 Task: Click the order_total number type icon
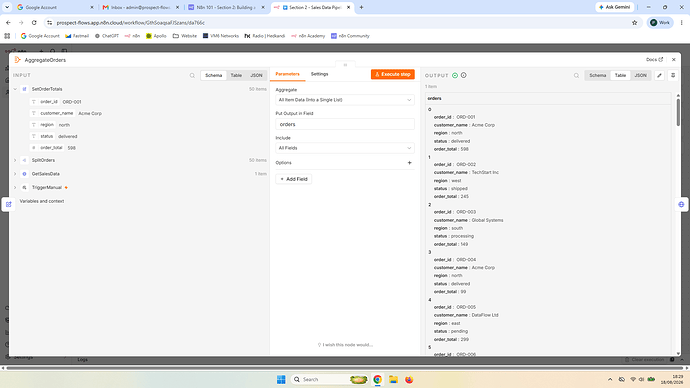coord(33,148)
